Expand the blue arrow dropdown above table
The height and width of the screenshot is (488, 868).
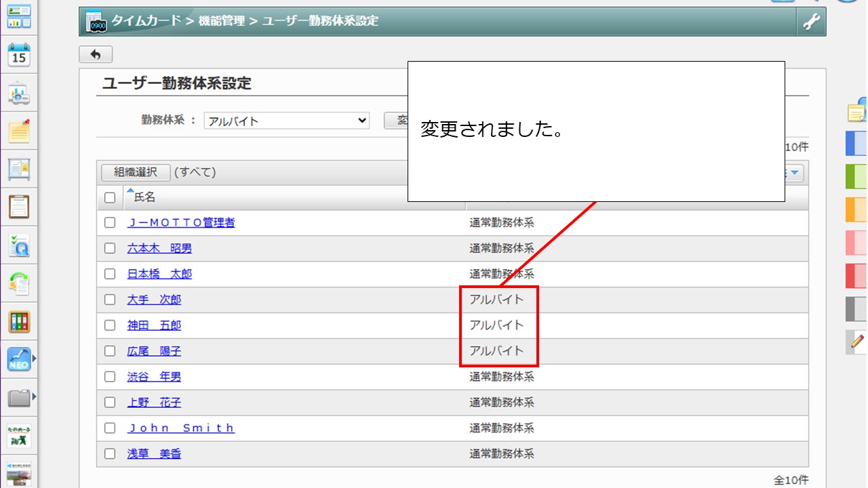(794, 173)
